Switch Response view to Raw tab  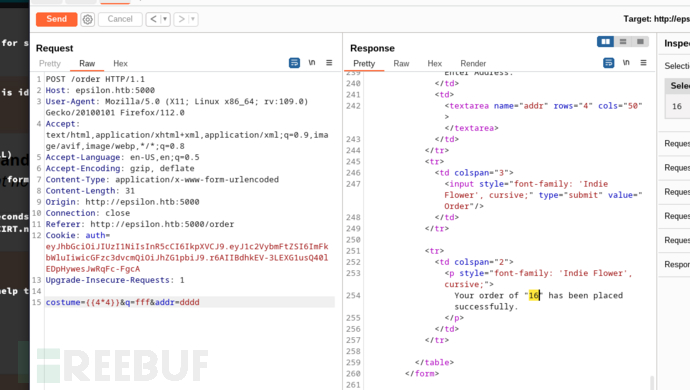pyautogui.click(x=401, y=63)
